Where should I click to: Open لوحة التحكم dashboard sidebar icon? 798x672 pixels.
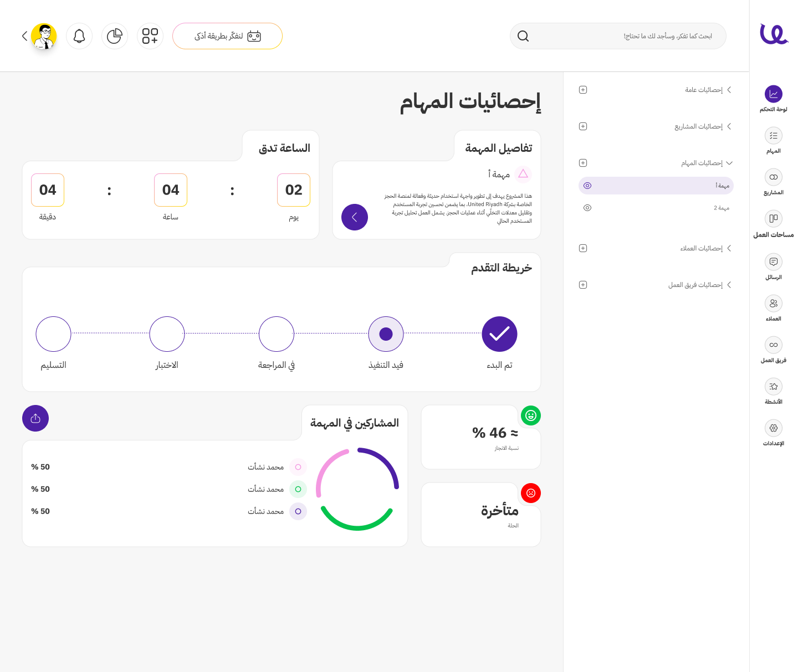pyautogui.click(x=774, y=94)
